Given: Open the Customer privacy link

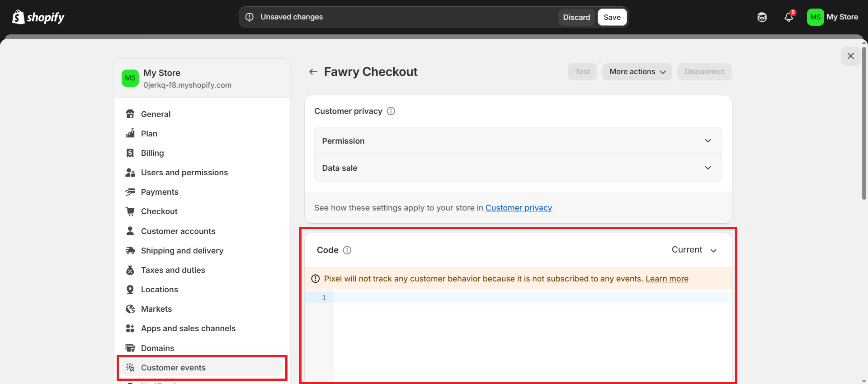Looking at the screenshot, I should pyautogui.click(x=519, y=208).
